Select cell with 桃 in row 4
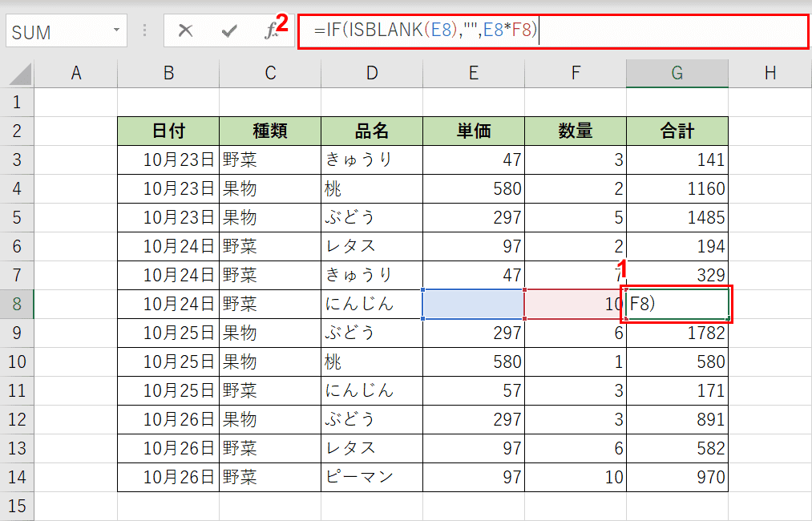This screenshot has height=521, width=812. [x=372, y=188]
